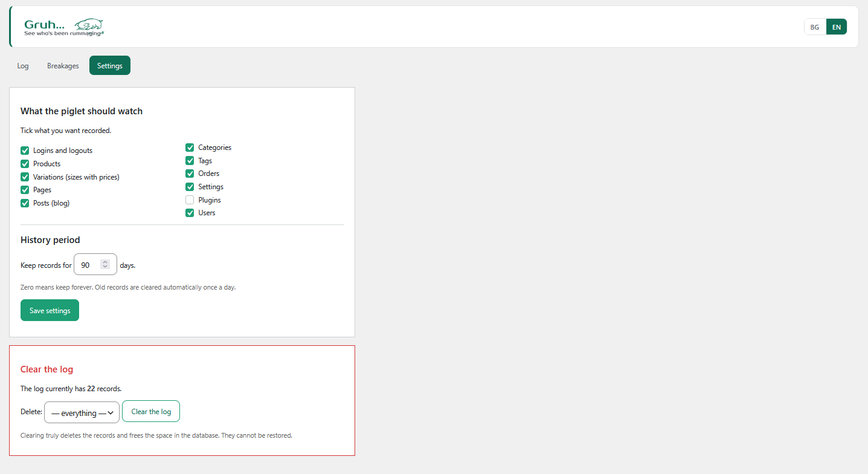Uncheck the Categories checkbox

(190, 148)
